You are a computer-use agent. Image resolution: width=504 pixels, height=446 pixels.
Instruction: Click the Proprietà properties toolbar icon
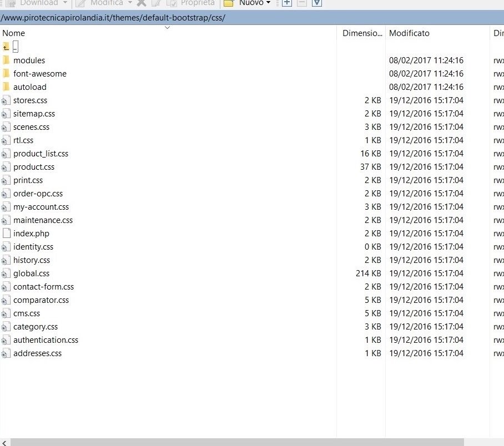172,3
